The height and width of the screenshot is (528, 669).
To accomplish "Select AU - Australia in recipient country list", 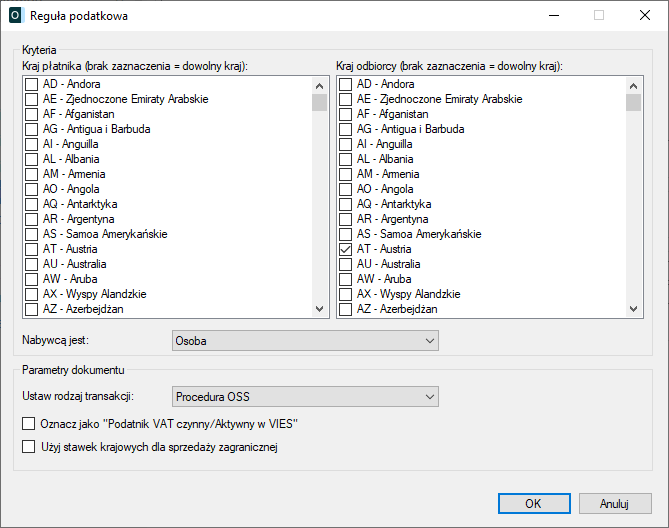I will click(x=346, y=264).
